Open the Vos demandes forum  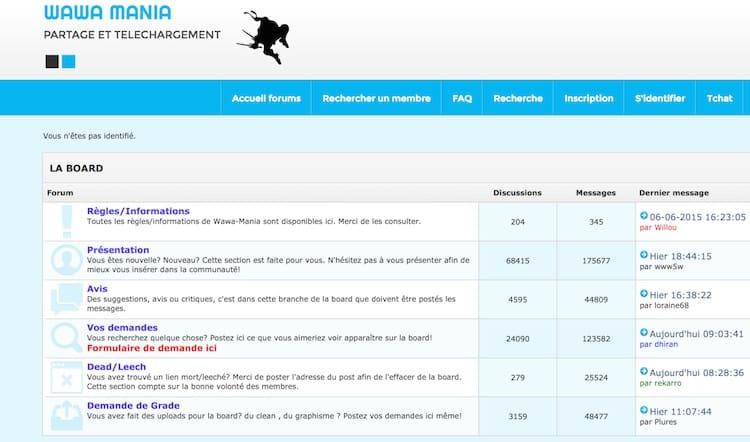[x=122, y=328]
